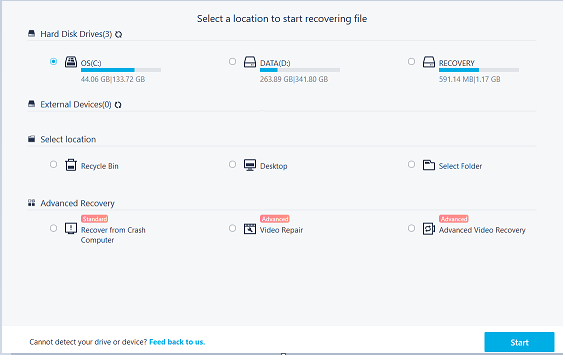565x362 pixels.
Task: Start the recovery scan
Action: (x=519, y=342)
